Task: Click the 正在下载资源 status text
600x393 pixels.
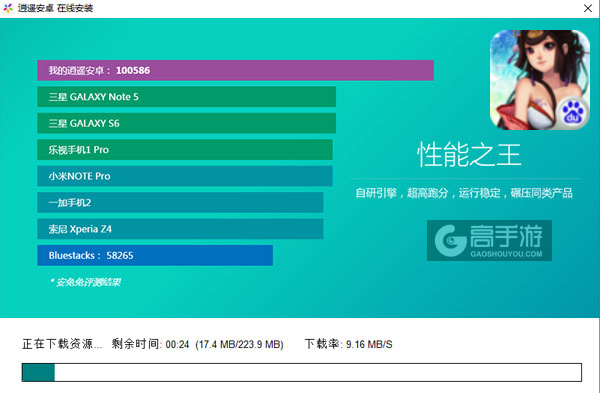Action: point(62,344)
